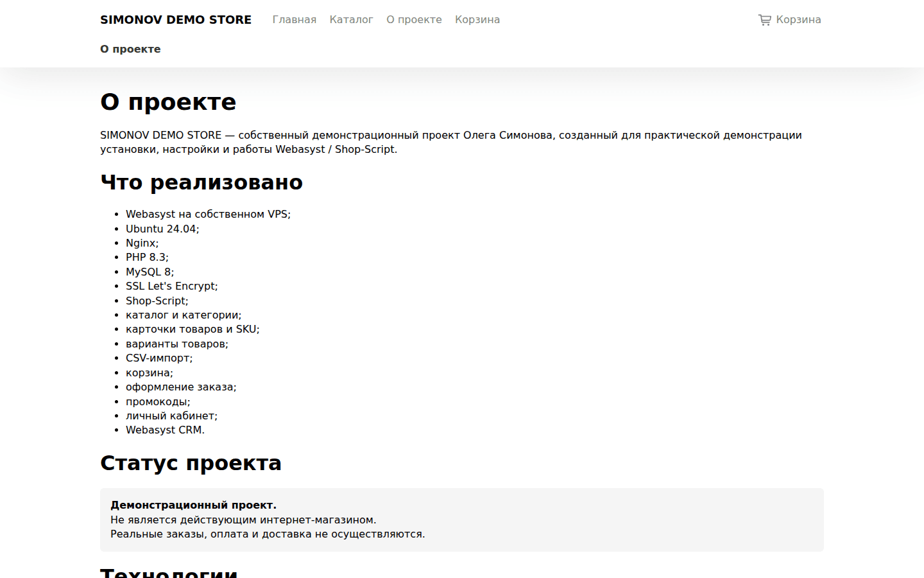Click the large О проекте page heading
Viewport: 924px width, 578px height.
coord(168,102)
